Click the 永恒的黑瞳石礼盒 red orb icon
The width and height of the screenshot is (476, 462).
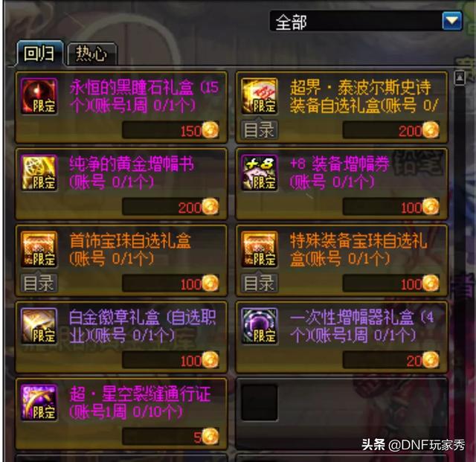click(39, 96)
